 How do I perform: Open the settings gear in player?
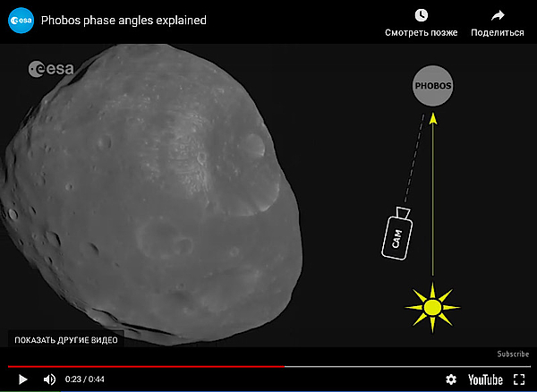(x=451, y=379)
